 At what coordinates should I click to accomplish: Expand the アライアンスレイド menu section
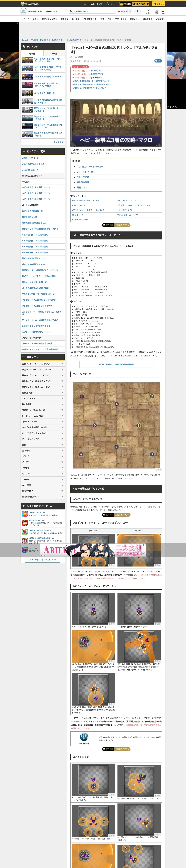pyautogui.click(x=43, y=439)
